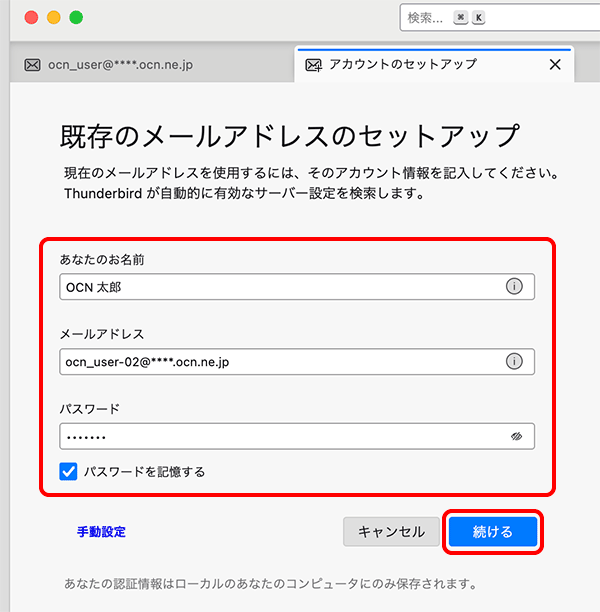Click the パスワードを記憶する label text
600x612 pixels.
click(144, 471)
